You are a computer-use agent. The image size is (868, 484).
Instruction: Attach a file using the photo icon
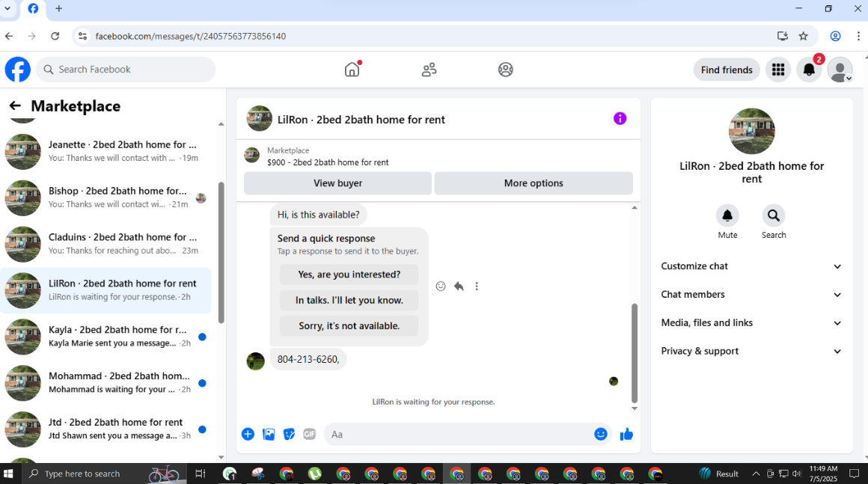[x=269, y=434]
